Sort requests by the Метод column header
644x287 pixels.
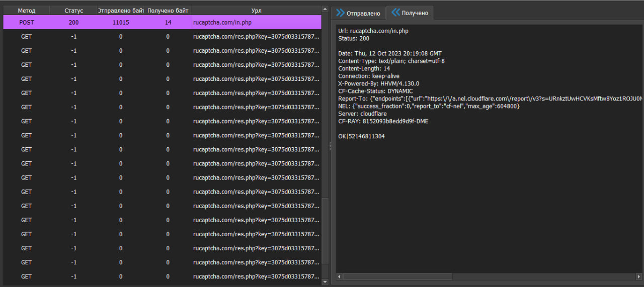26,11
